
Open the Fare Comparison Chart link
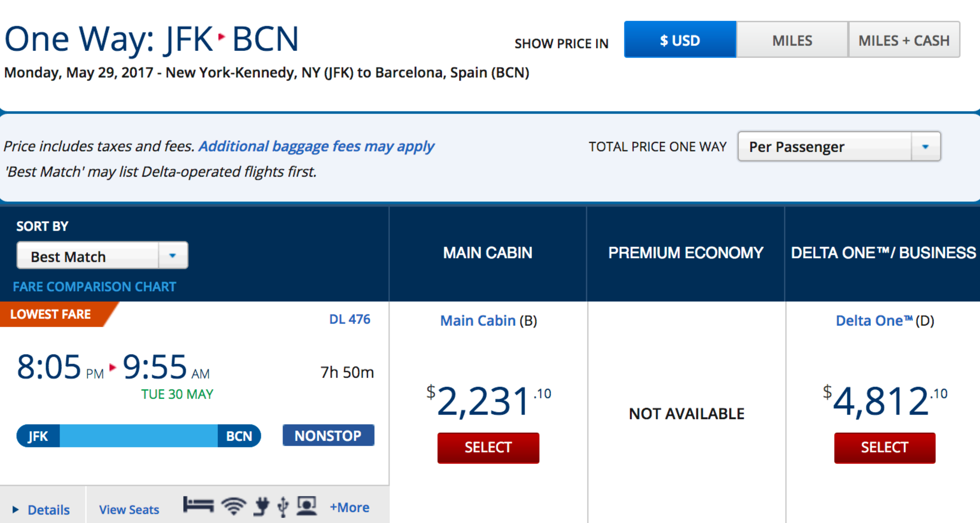point(95,286)
